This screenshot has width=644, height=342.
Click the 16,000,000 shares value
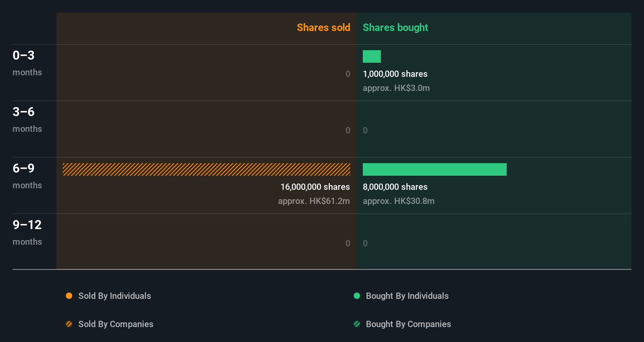click(315, 187)
